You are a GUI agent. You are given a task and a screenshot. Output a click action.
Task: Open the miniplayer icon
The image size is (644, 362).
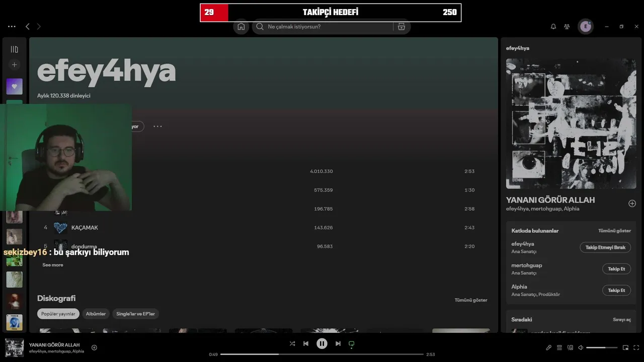[x=626, y=347]
